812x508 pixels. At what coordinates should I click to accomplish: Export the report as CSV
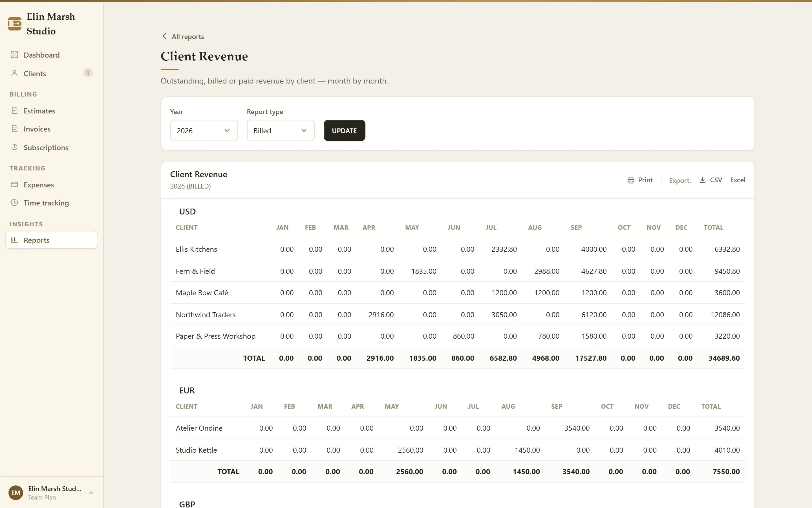(x=711, y=180)
